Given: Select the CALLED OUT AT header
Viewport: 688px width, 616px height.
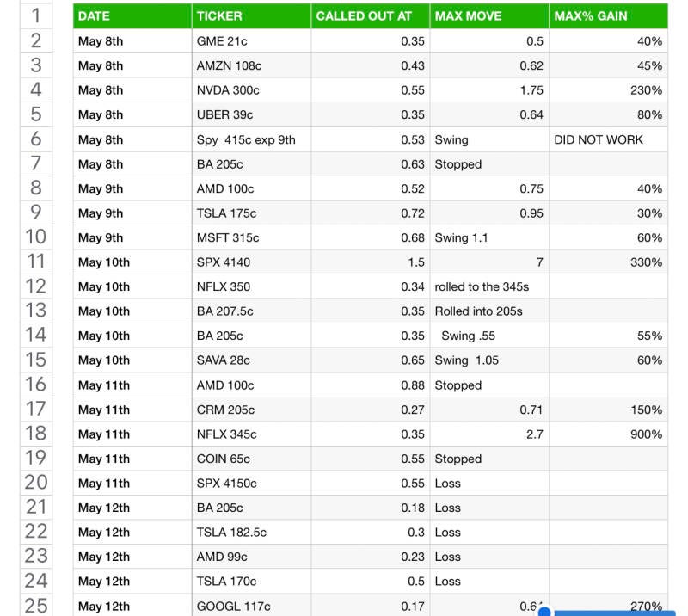Looking at the screenshot, I should tap(370, 15).
